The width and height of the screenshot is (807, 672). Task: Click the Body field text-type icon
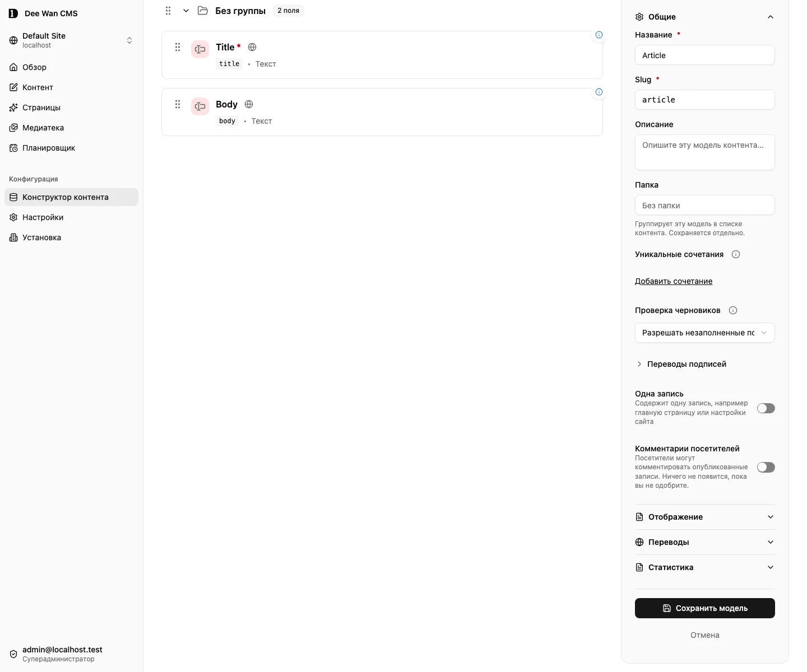[x=200, y=106]
